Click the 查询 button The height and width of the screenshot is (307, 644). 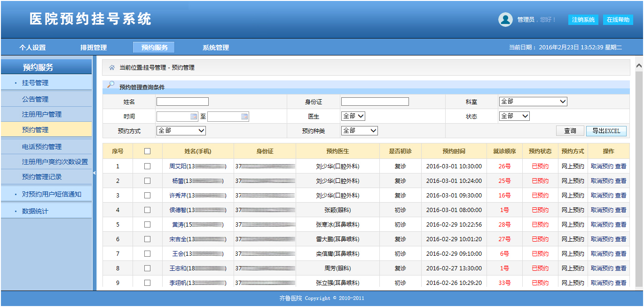click(570, 131)
